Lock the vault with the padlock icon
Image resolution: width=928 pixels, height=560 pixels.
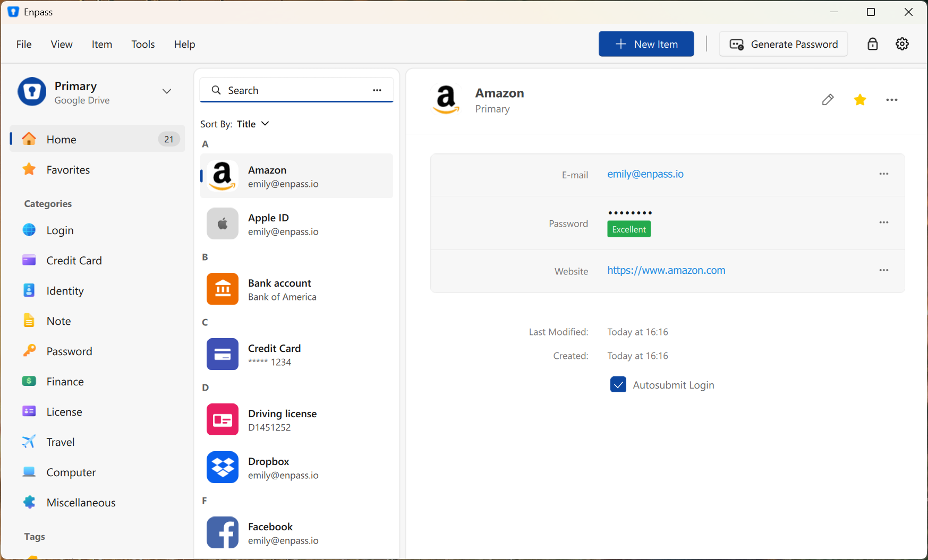point(872,44)
